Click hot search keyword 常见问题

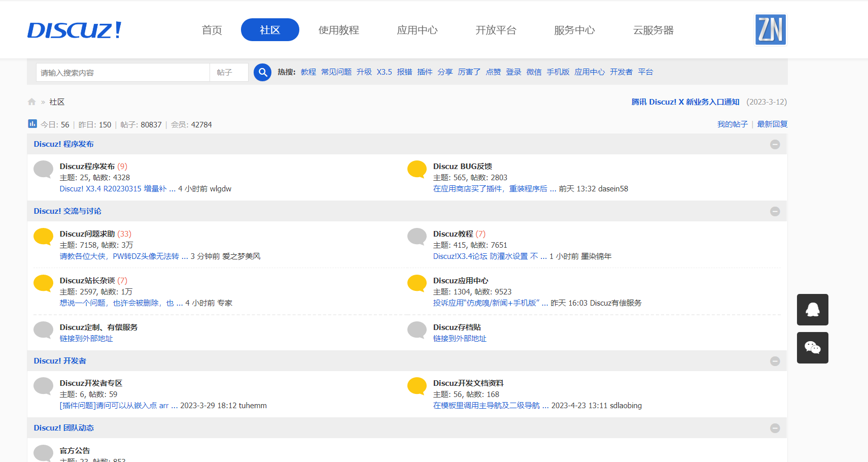(x=336, y=72)
